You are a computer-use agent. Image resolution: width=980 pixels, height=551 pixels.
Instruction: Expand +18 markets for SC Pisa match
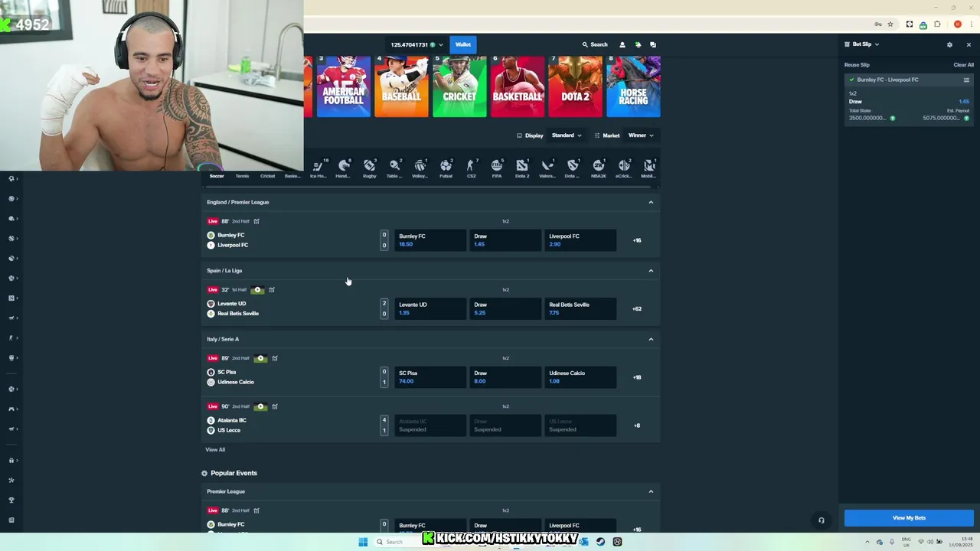637,377
